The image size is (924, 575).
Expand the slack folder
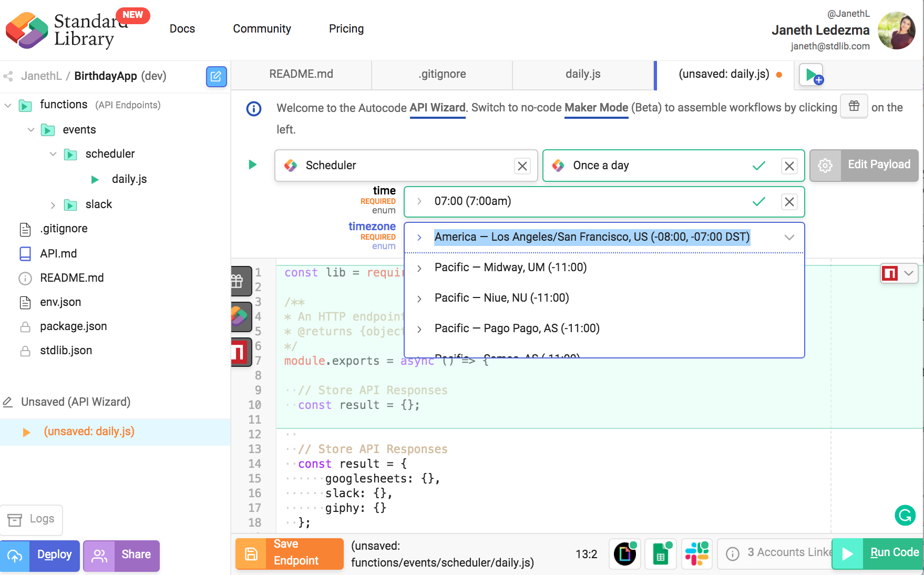[x=53, y=205]
